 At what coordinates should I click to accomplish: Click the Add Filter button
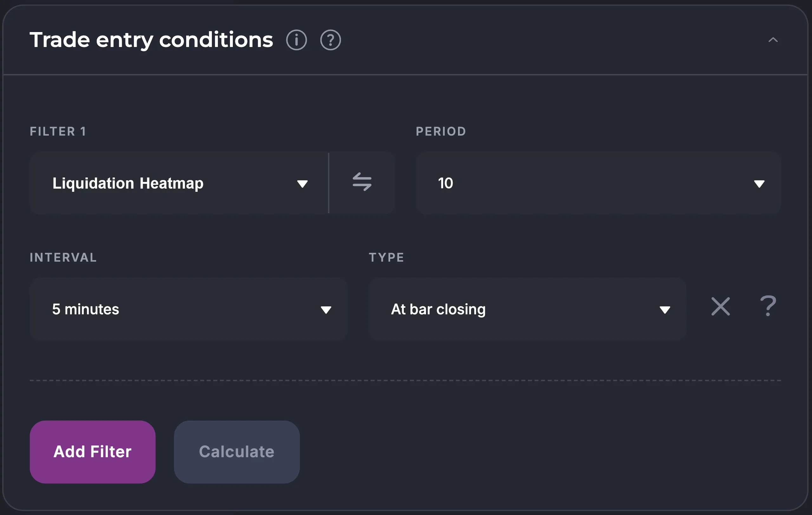point(92,452)
